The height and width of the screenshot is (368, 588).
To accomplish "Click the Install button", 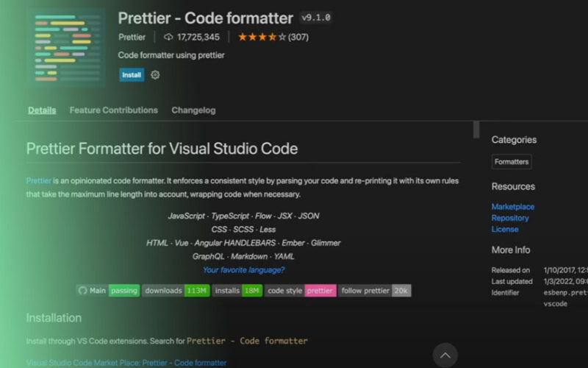I will pyautogui.click(x=132, y=75).
